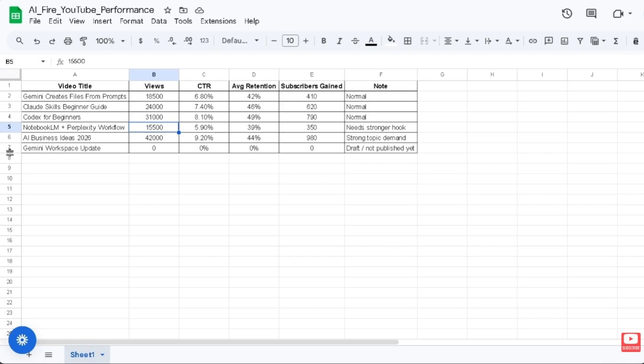
Task: Open the borders menu
Action: click(408, 41)
